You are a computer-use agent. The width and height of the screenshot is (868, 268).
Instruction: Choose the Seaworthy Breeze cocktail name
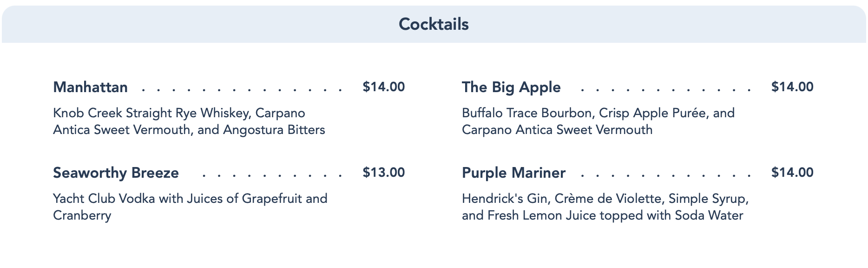116,173
